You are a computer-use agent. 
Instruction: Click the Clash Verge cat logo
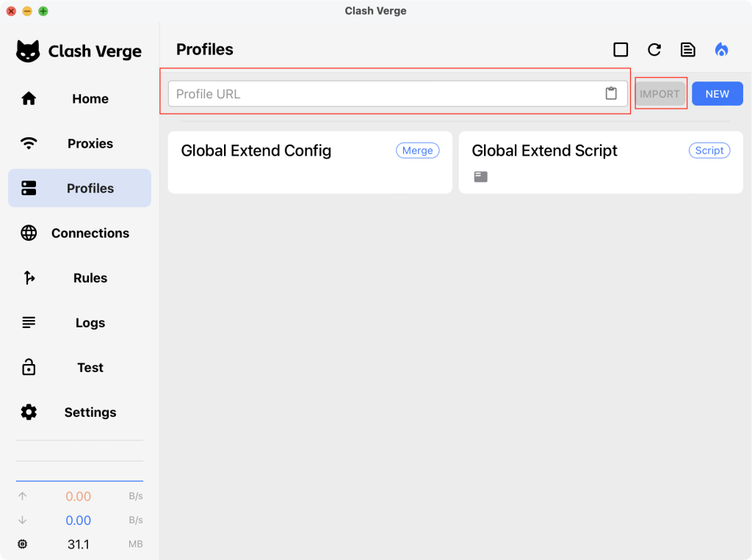click(x=28, y=51)
